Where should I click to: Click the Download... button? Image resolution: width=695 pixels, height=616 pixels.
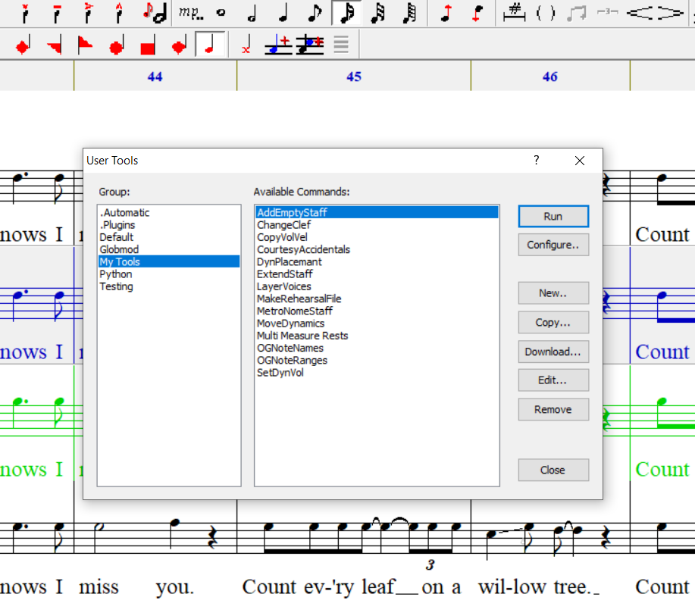[x=553, y=352]
